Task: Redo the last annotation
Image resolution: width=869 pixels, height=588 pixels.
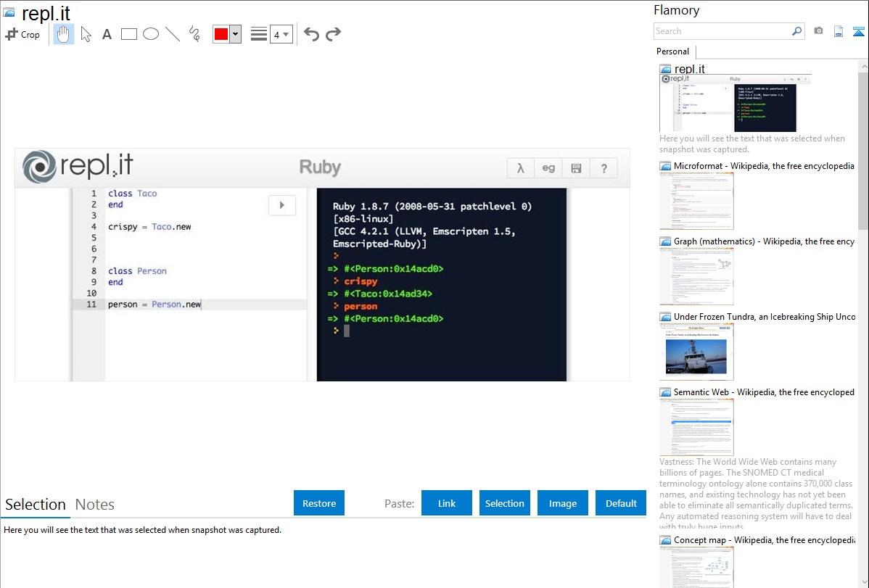Action: pyautogui.click(x=333, y=34)
